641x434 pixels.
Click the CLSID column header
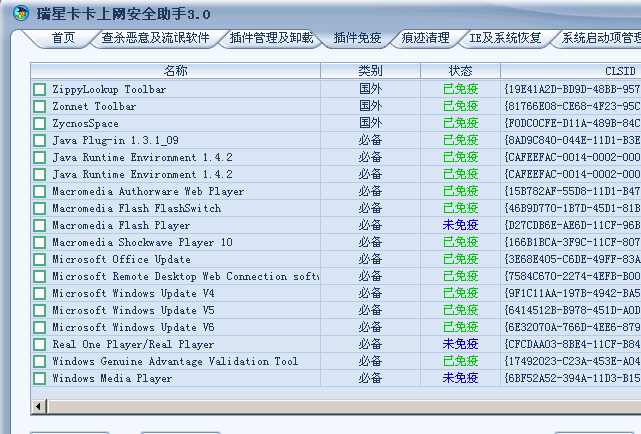point(571,71)
